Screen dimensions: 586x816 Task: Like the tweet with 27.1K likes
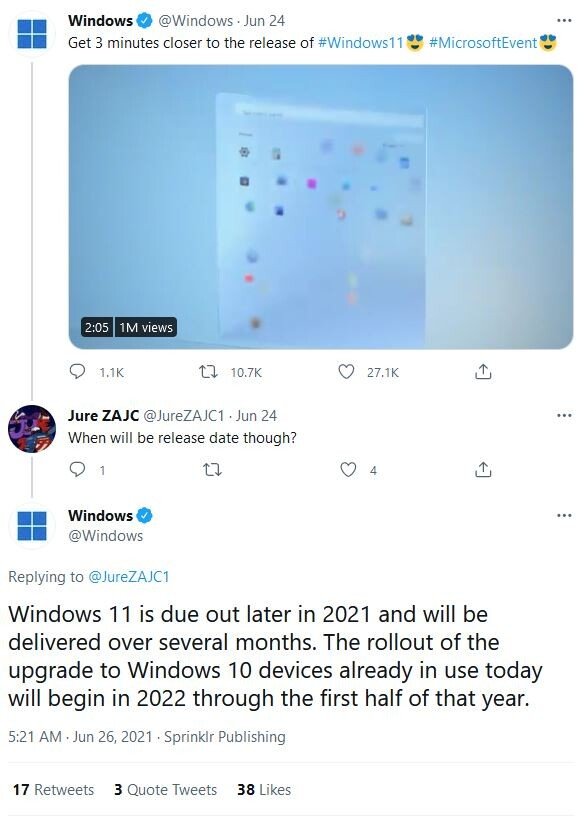346,372
